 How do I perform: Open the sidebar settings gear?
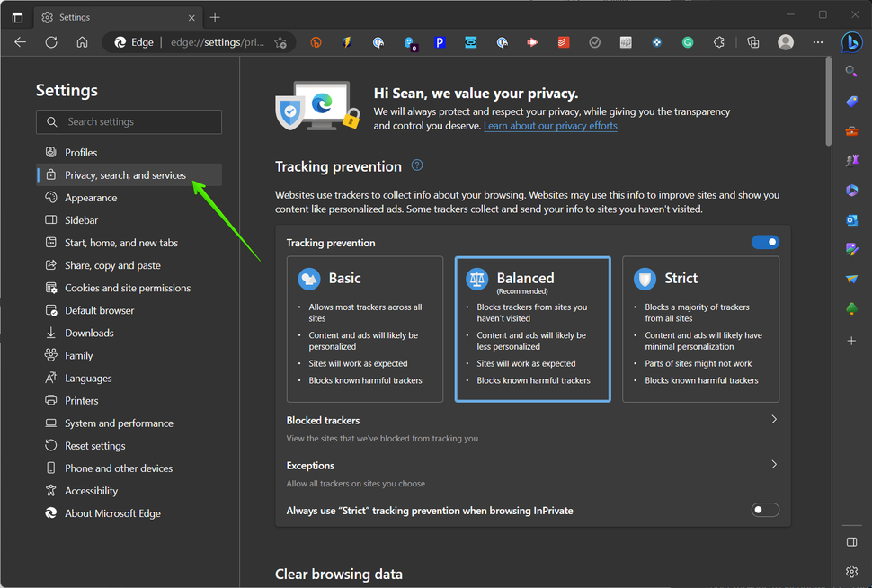pyautogui.click(x=851, y=571)
